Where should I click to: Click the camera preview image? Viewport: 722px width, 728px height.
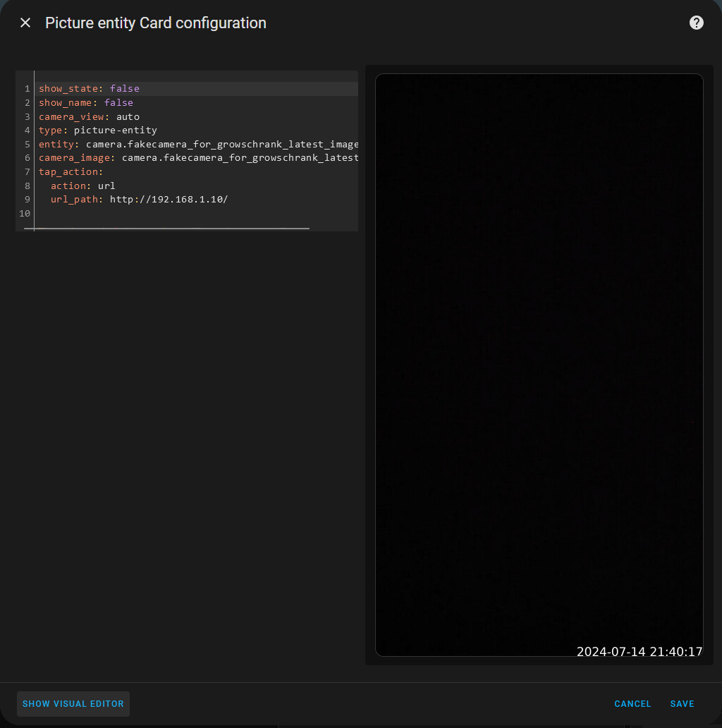pos(539,353)
